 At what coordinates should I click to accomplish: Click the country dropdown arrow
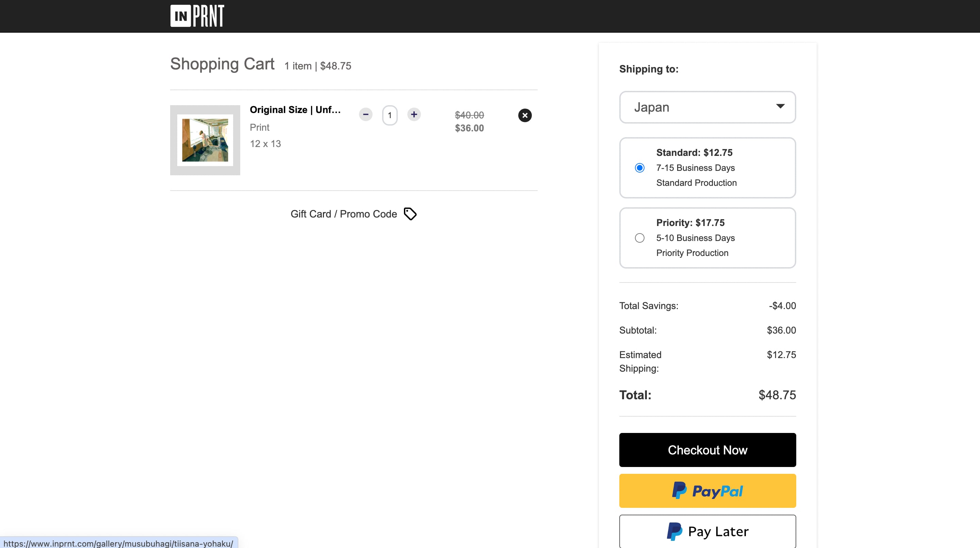(x=780, y=107)
